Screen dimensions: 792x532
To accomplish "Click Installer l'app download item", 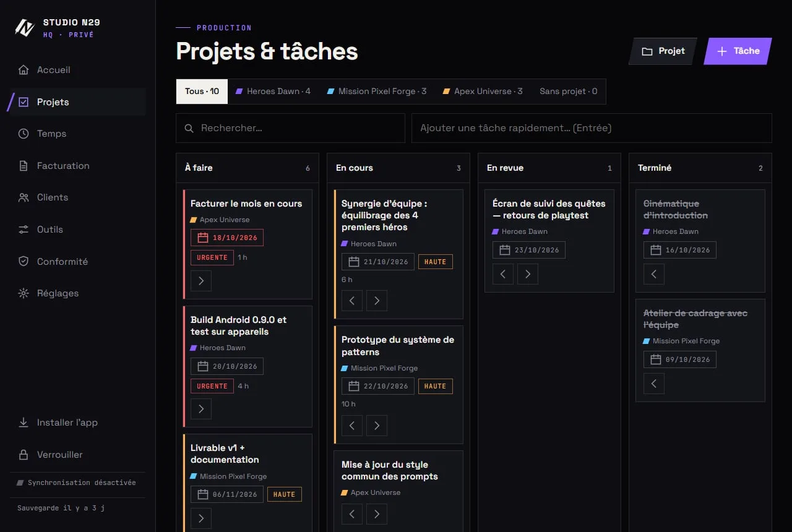I will (x=77, y=423).
